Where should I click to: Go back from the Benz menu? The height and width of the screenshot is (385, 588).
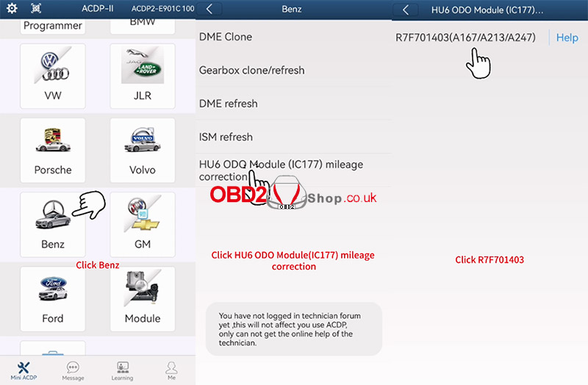(x=209, y=9)
